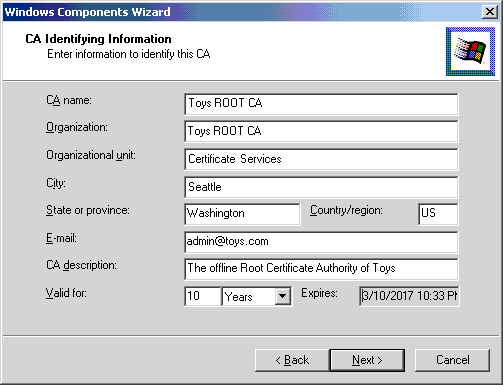Viewport: 503px width, 385px height.
Task: Click the 'Valid for:' label
Action: pos(66,293)
